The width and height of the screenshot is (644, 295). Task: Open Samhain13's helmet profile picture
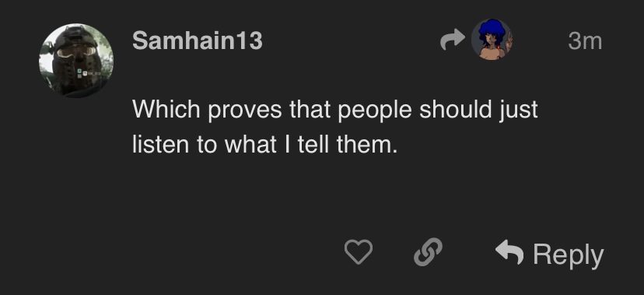point(76,61)
